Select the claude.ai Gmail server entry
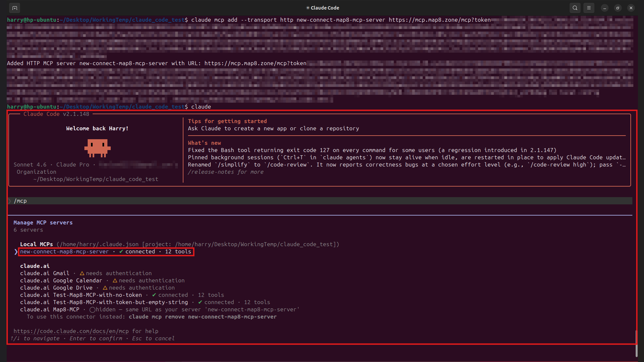Image resolution: width=644 pixels, height=362 pixels. coord(86,273)
